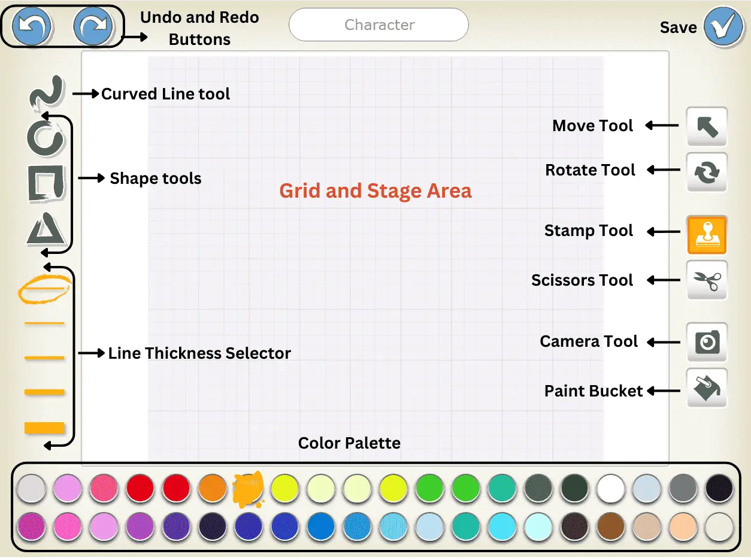Image resolution: width=751 pixels, height=560 pixels.
Task: Open the Camera tool
Action: pos(707,342)
